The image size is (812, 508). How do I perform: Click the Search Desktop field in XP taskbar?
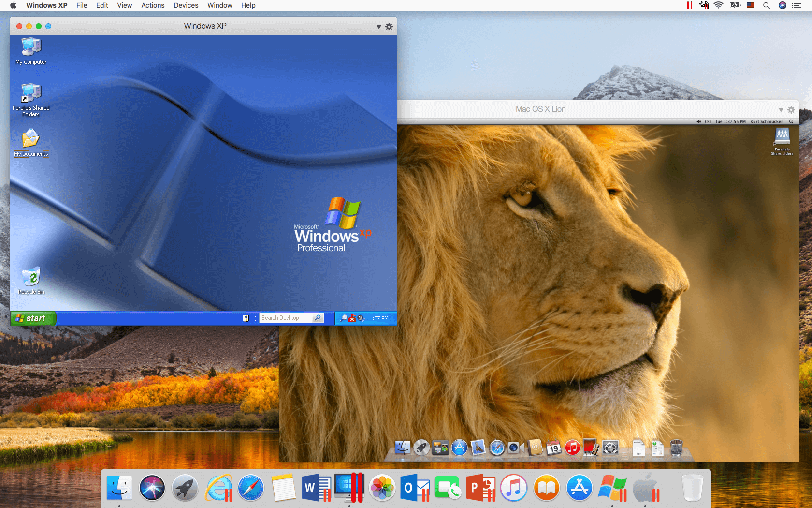(286, 318)
